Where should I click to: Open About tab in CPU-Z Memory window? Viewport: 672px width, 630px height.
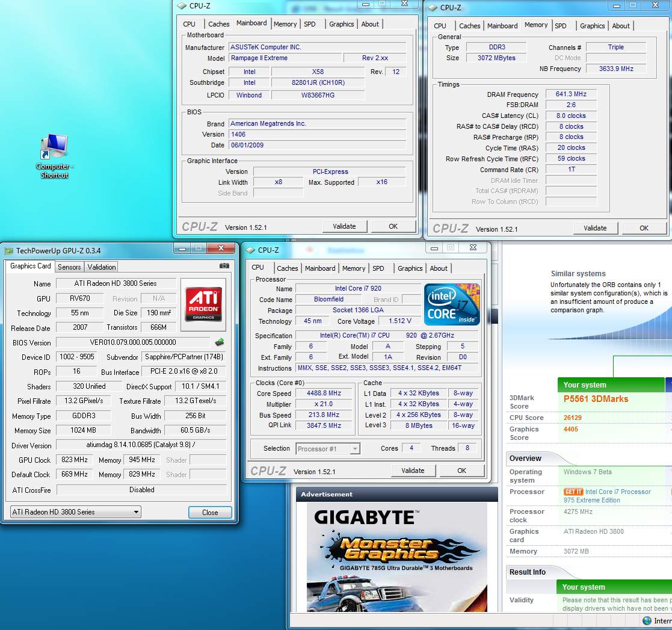(x=621, y=26)
